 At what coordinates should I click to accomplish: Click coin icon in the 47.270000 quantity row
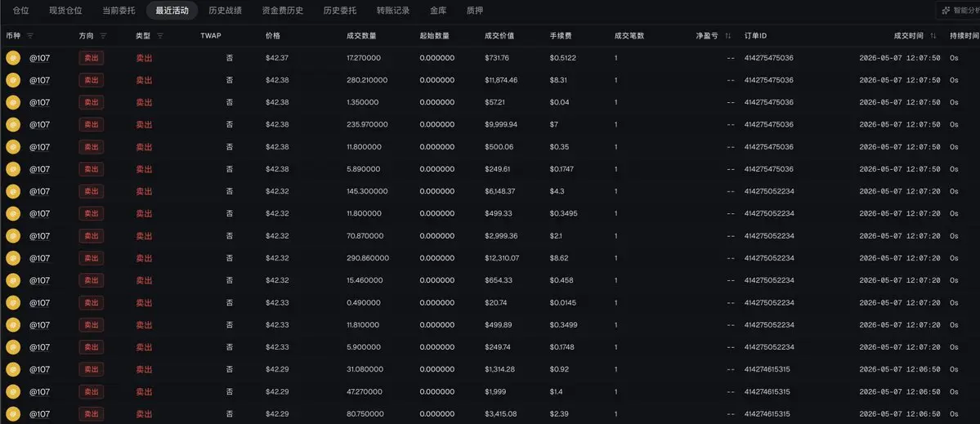[x=13, y=391]
